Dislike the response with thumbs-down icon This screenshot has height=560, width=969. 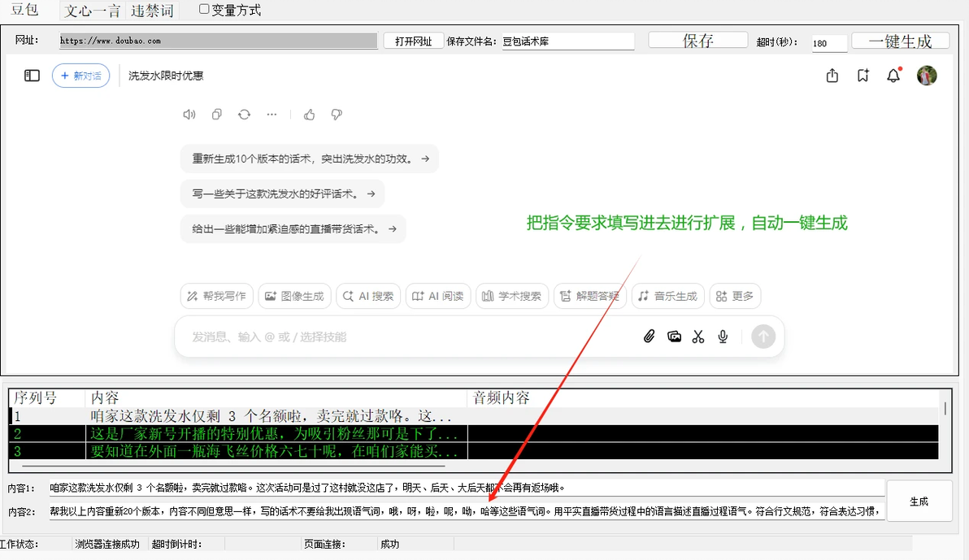[337, 115]
